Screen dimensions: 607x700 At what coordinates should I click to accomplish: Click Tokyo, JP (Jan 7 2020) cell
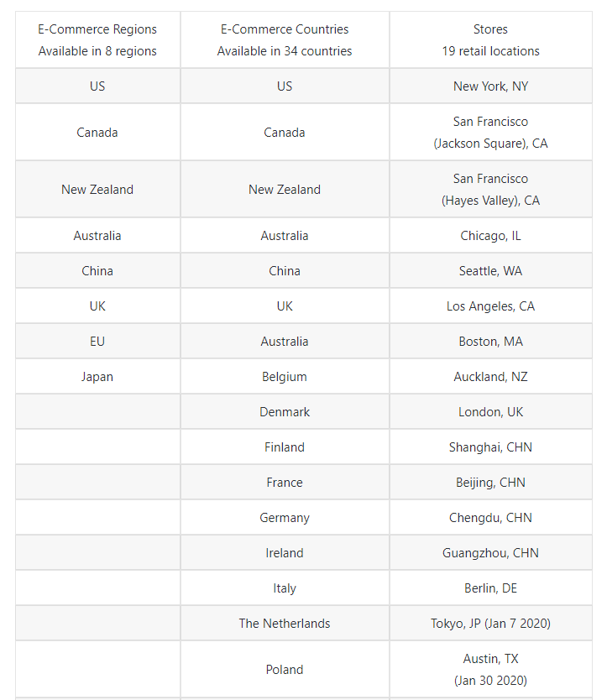click(490, 624)
